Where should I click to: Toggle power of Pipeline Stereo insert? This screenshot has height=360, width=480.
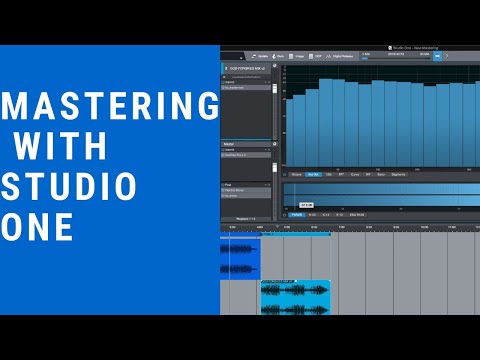223,190
